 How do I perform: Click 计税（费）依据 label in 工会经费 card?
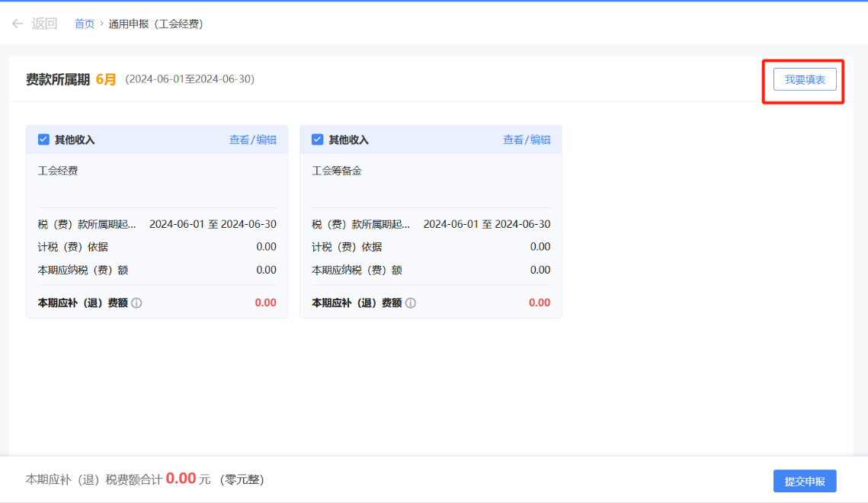click(x=73, y=247)
